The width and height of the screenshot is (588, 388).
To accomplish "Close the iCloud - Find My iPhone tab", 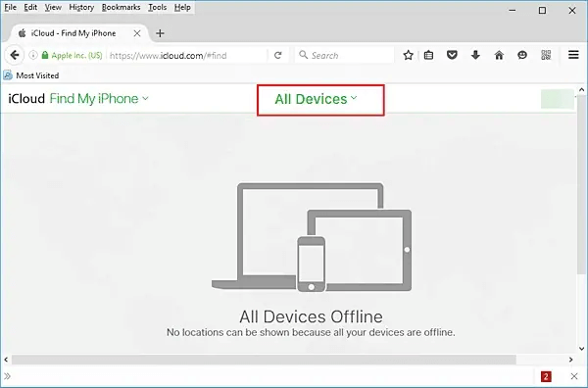I will pyautogui.click(x=137, y=33).
